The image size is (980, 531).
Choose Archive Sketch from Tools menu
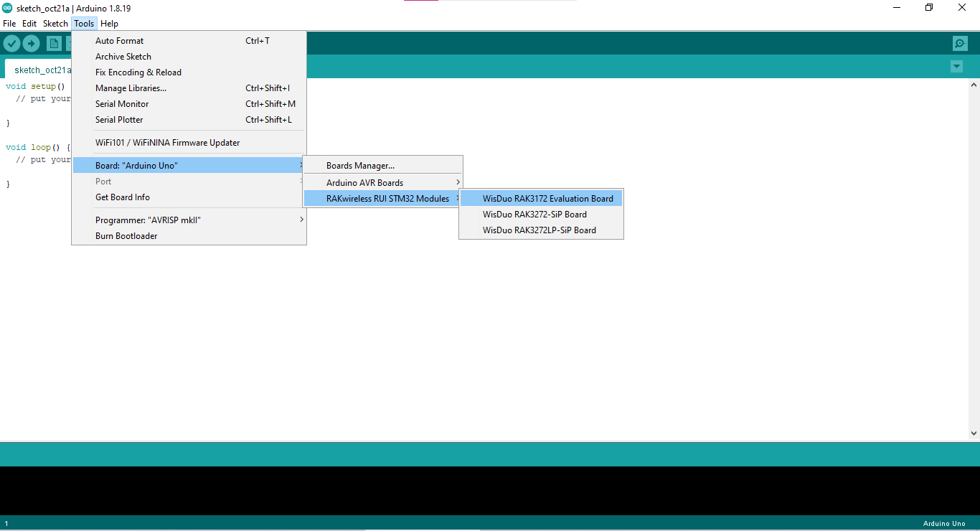coord(189,57)
